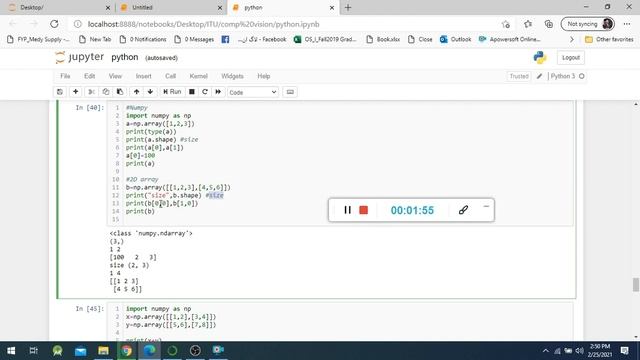
Task: Open the notification center icon
Action: click(624, 350)
